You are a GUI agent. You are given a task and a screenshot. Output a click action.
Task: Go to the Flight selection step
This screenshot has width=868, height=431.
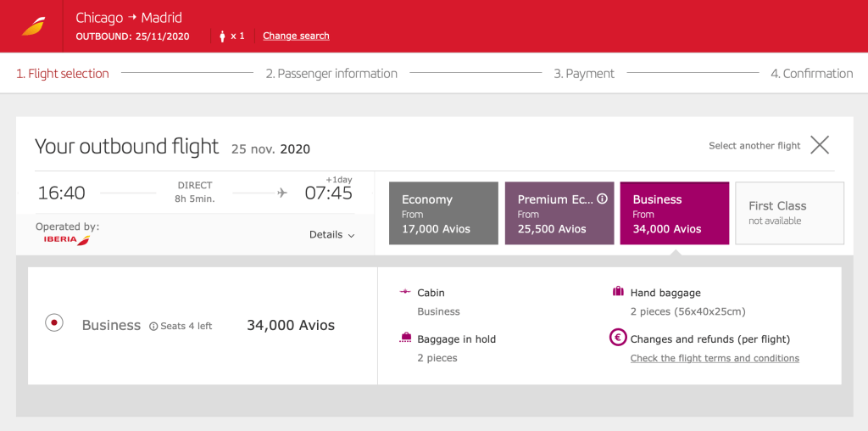pos(63,74)
